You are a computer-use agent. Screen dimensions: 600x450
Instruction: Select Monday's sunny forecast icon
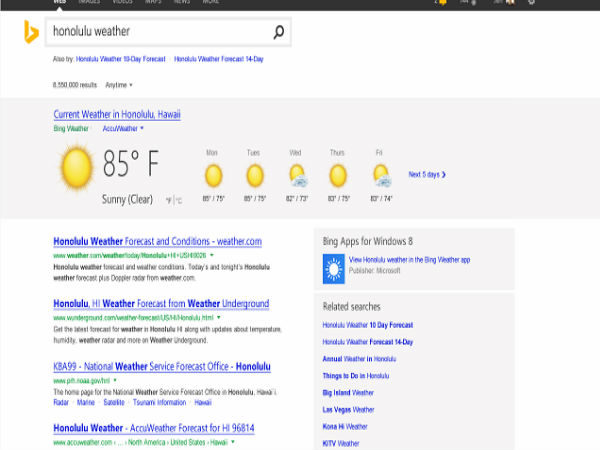click(212, 176)
